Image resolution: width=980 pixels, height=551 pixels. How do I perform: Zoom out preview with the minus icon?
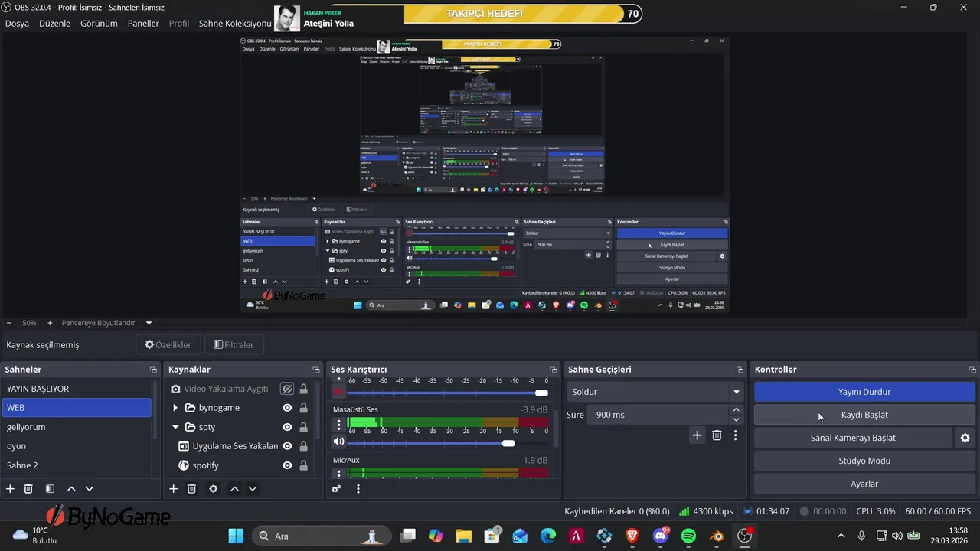(9, 323)
